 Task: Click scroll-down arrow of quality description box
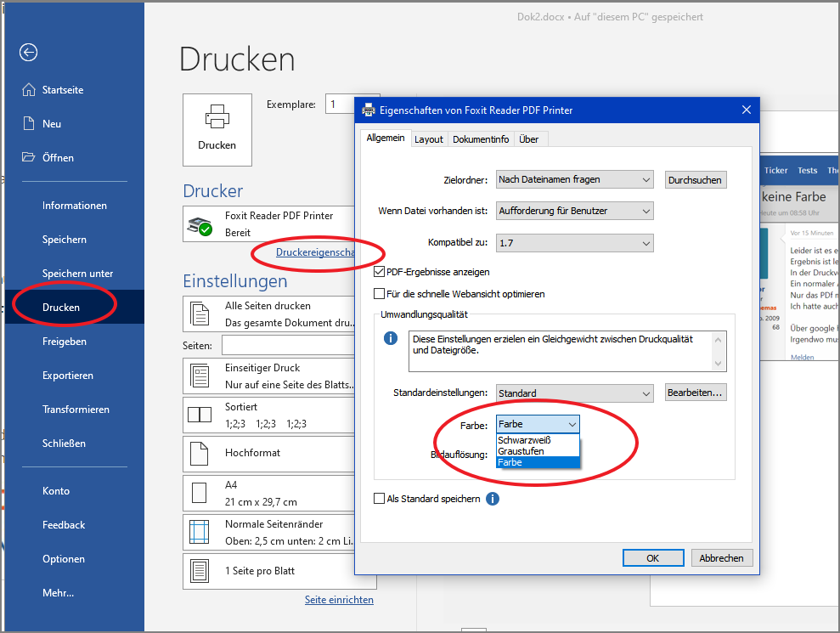coord(718,364)
